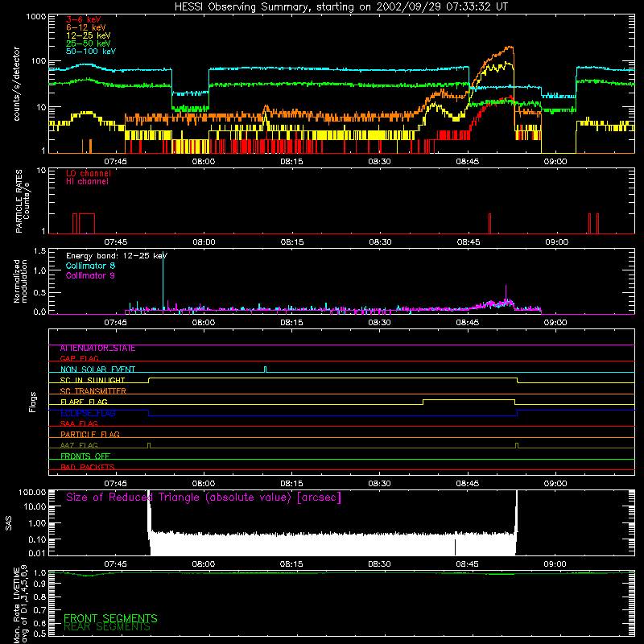This screenshot has width=644, height=644.
Task: Click the FRONT SEGMENTS legend entry
Action: point(110,618)
